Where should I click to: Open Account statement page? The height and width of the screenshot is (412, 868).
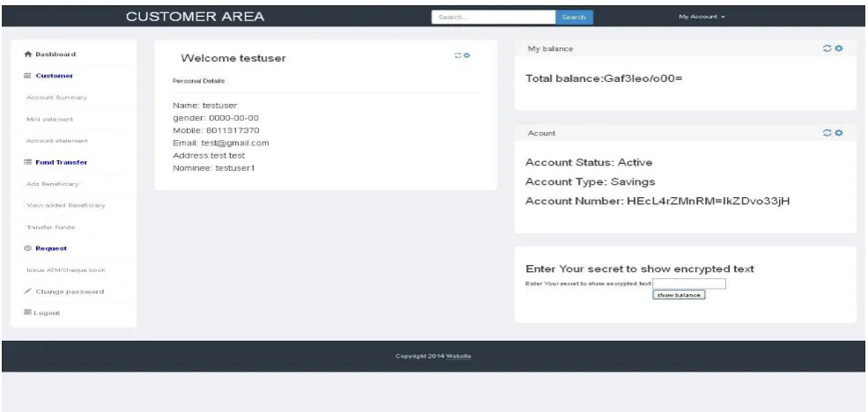[x=57, y=141]
